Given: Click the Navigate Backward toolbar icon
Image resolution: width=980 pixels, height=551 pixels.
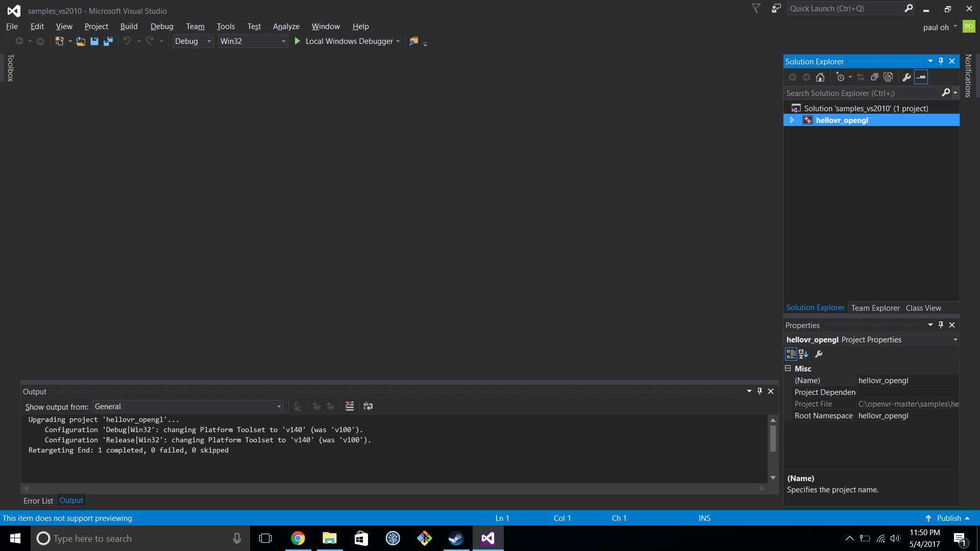Looking at the screenshot, I should coord(19,41).
